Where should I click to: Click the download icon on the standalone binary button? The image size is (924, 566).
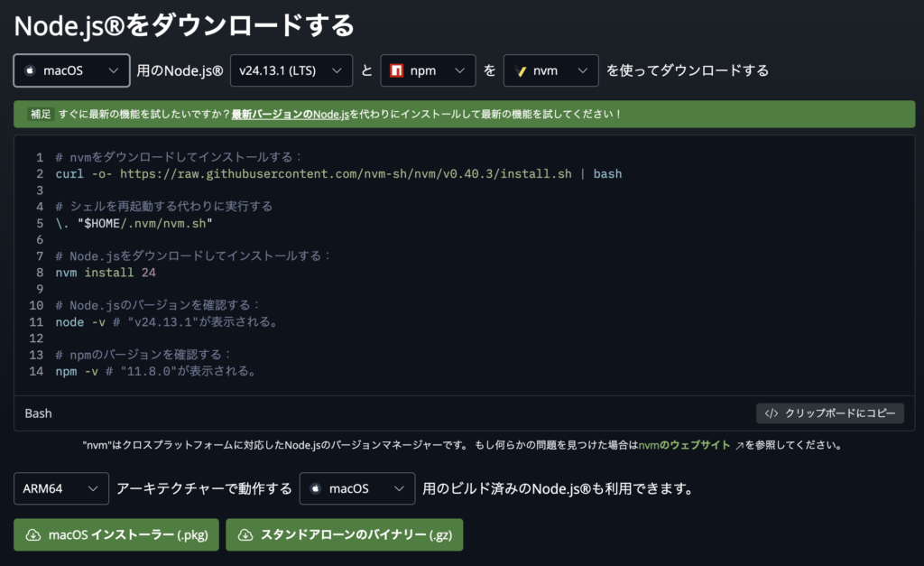tap(245, 534)
